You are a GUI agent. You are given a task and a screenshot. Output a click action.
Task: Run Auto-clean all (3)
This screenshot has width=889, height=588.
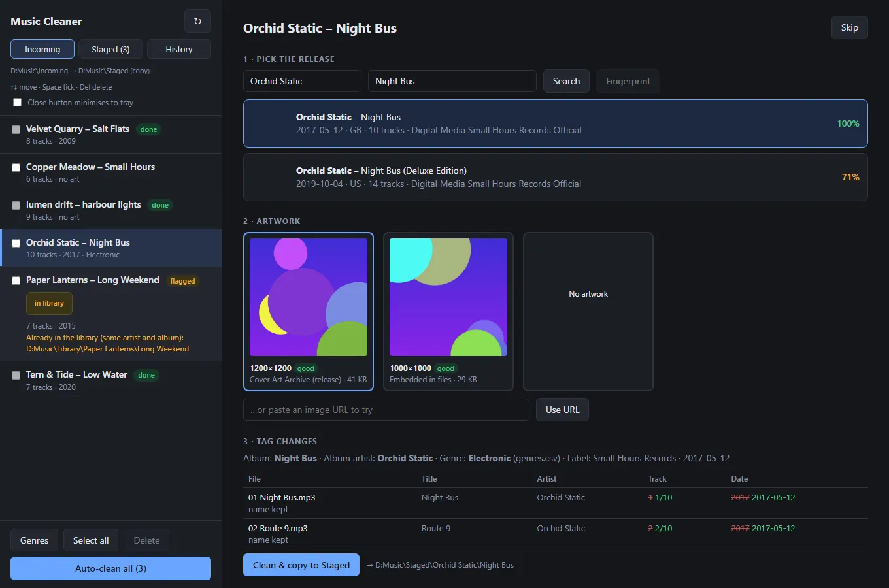[x=110, y=568]
